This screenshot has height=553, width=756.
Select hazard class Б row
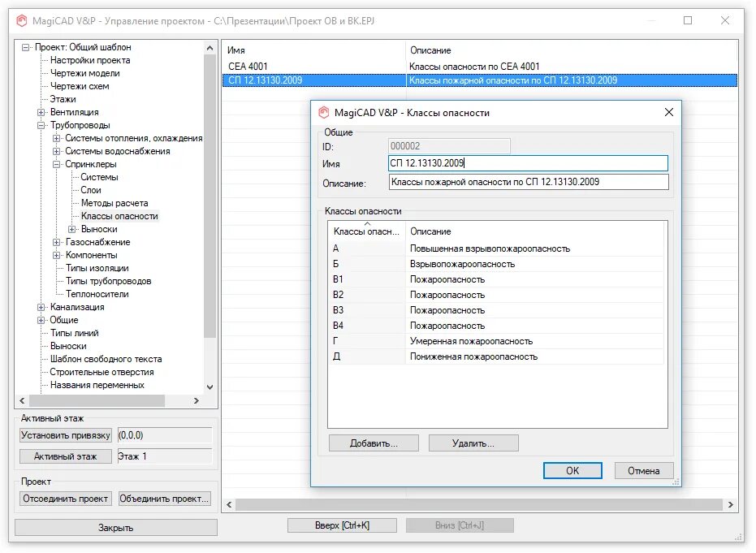[x=496, y=264]
